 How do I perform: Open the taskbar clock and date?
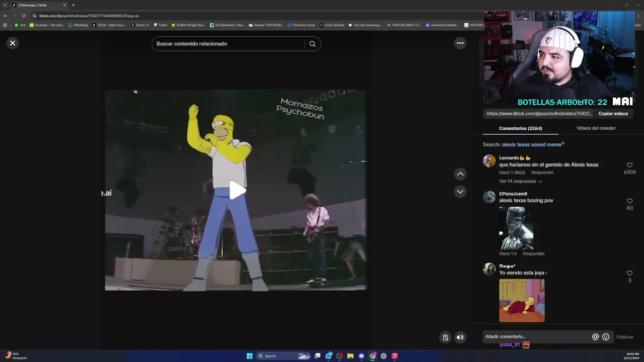[631, 356]
